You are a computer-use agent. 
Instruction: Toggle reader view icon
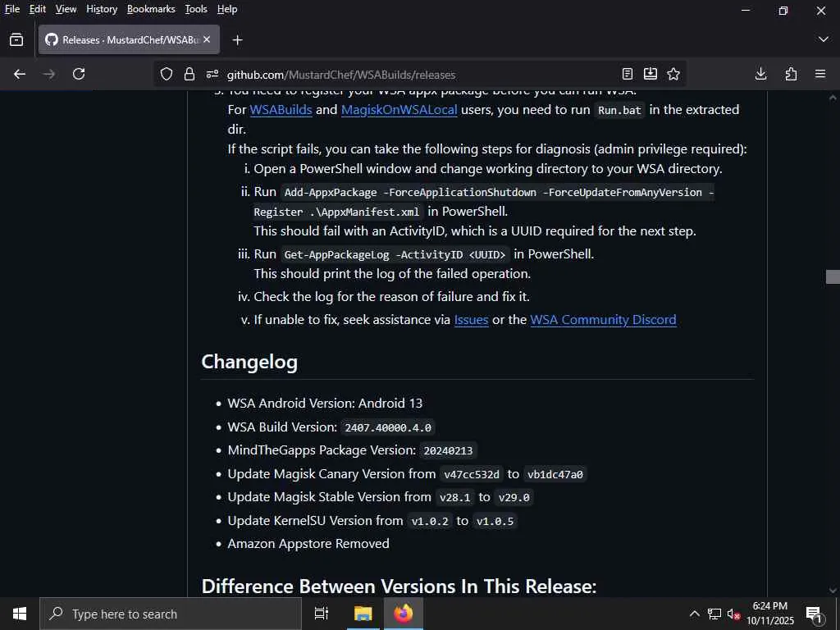628,74
